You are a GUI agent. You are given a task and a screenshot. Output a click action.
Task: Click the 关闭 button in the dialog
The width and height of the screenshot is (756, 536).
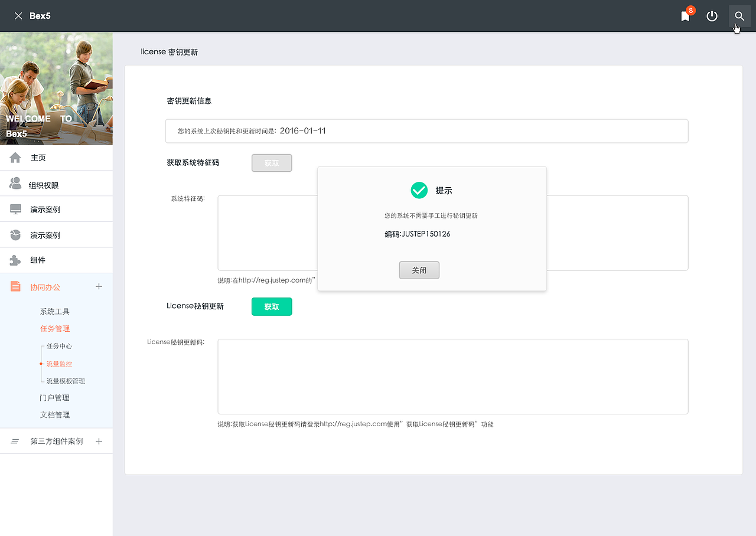(419, 270)
